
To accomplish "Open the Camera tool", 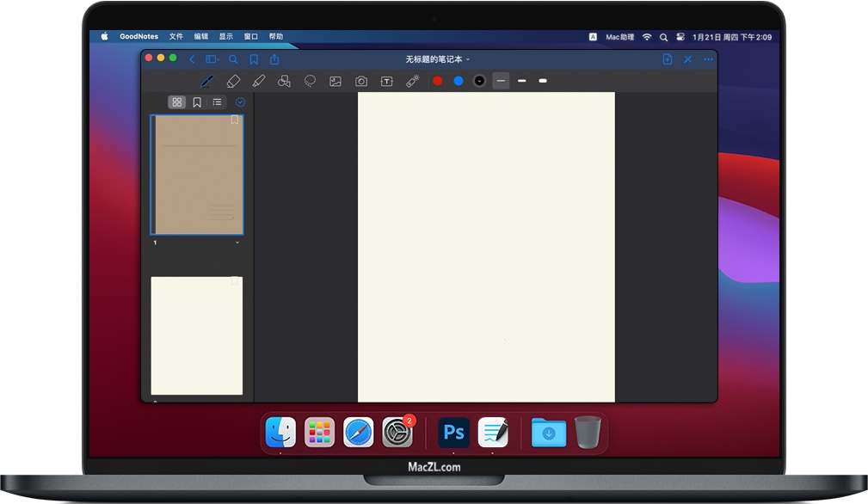I will click(x=361, y=81).
